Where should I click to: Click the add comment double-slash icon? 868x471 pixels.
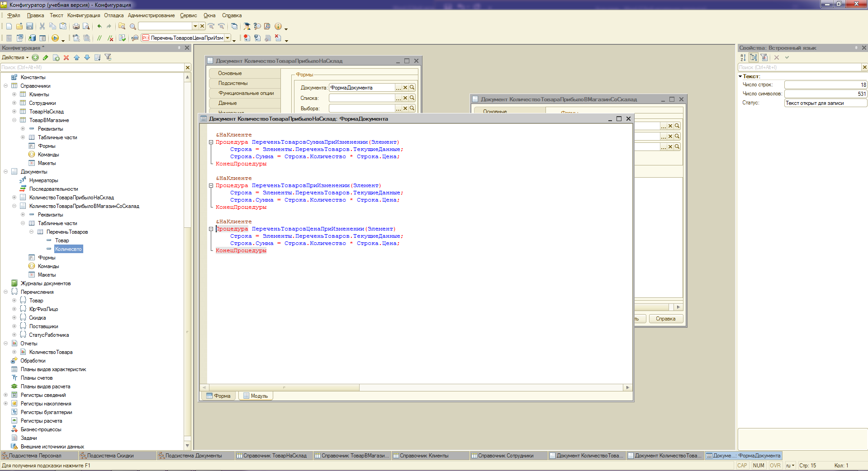pos(100,38)
